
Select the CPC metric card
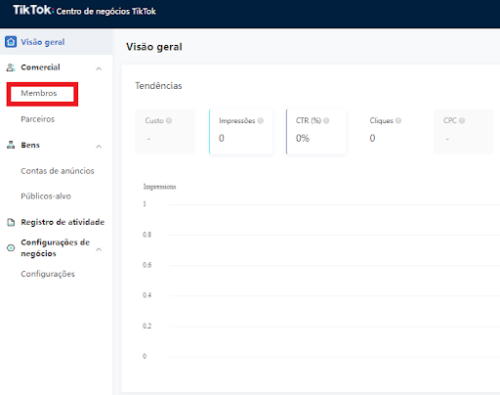pyautogui.click(x=463, y=132)
